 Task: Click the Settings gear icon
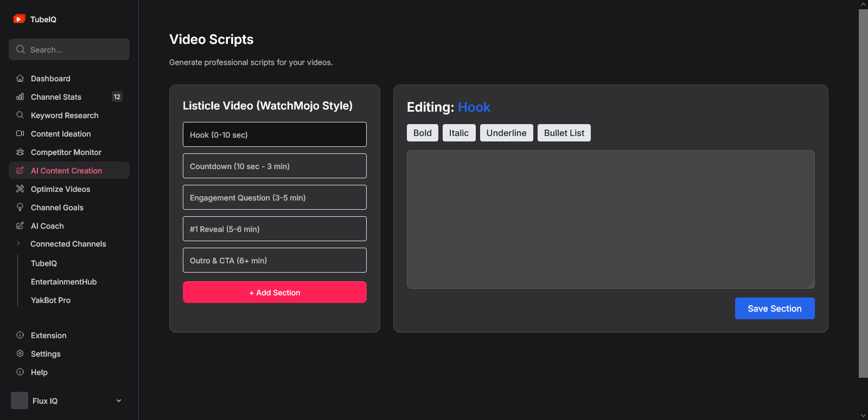point(20,354)
